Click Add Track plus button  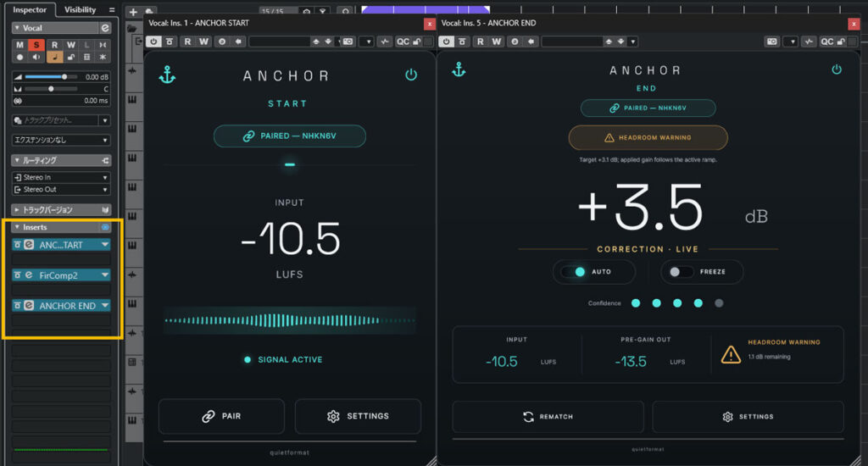point(133,12)
